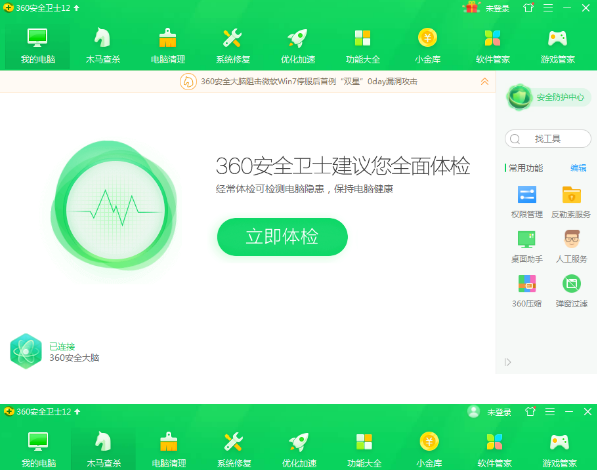
Task: Click upgrade arrow in bottom window title
Action: [77, 412]
